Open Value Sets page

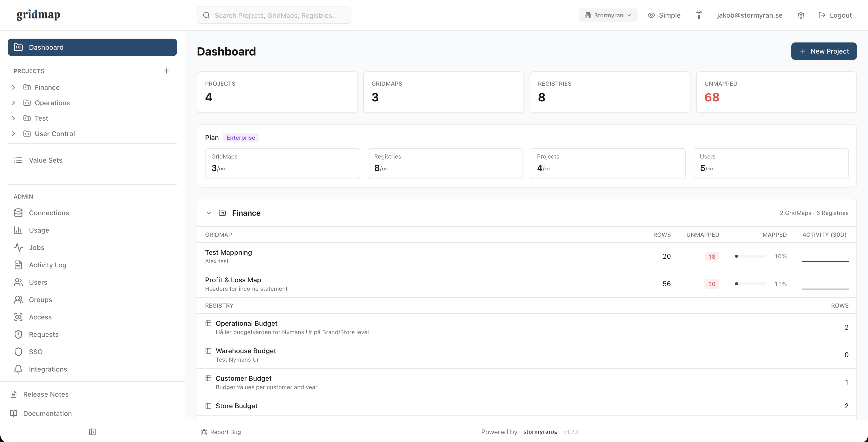pyautogui.click(x=92, y=160)
